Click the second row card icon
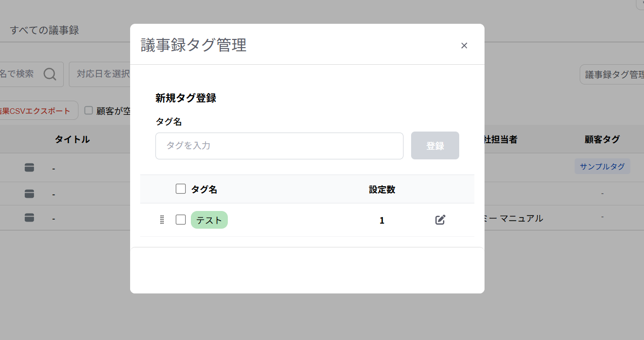The height and width of the screenshot is (340, 644). [x=29, y=193]
